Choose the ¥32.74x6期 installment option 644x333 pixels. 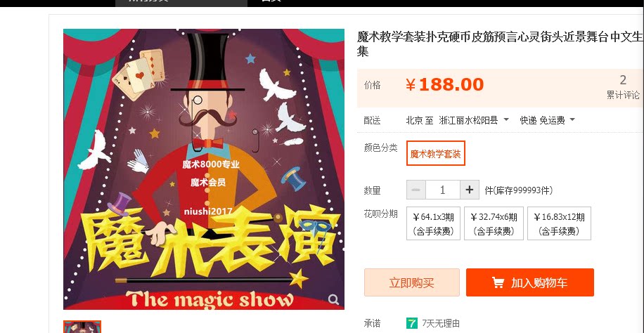[x=494, y=223]
